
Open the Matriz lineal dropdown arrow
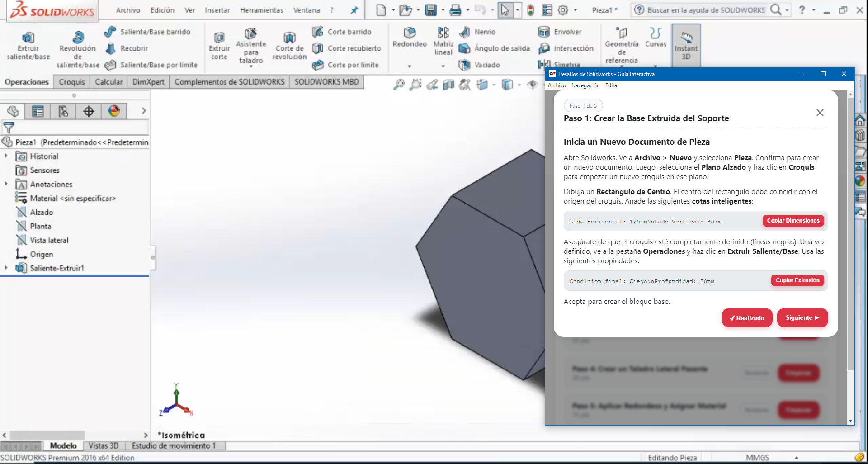[443, 66]
